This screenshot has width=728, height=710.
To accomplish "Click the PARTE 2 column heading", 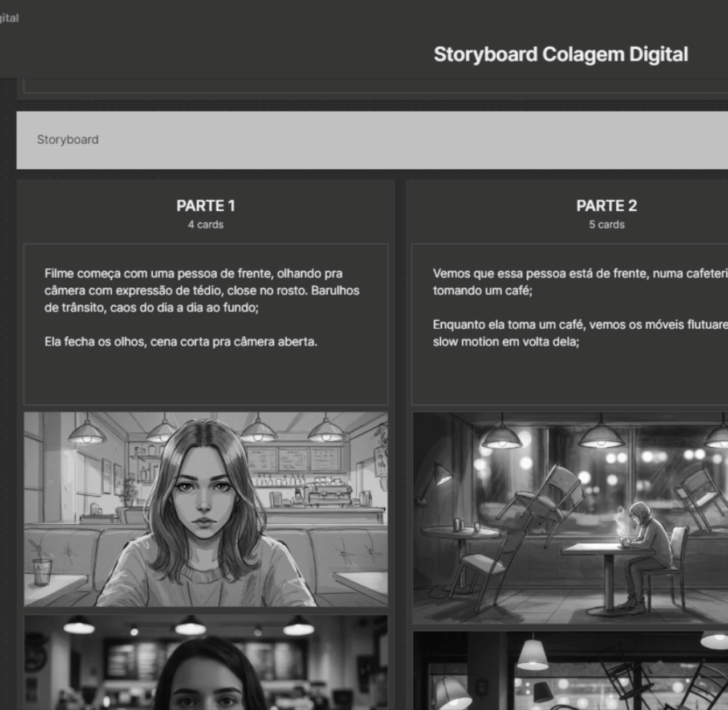I will (x=607, y=206).
